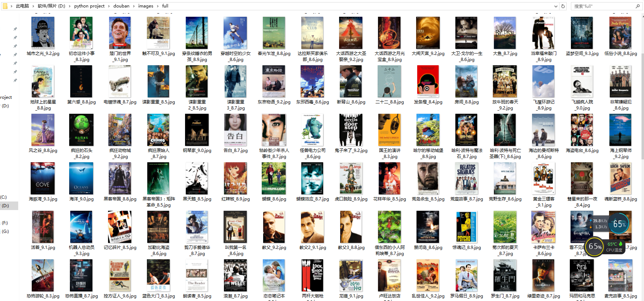
Task: Select (G:) drive in navigation pane
Action: [x=5, y=231]
